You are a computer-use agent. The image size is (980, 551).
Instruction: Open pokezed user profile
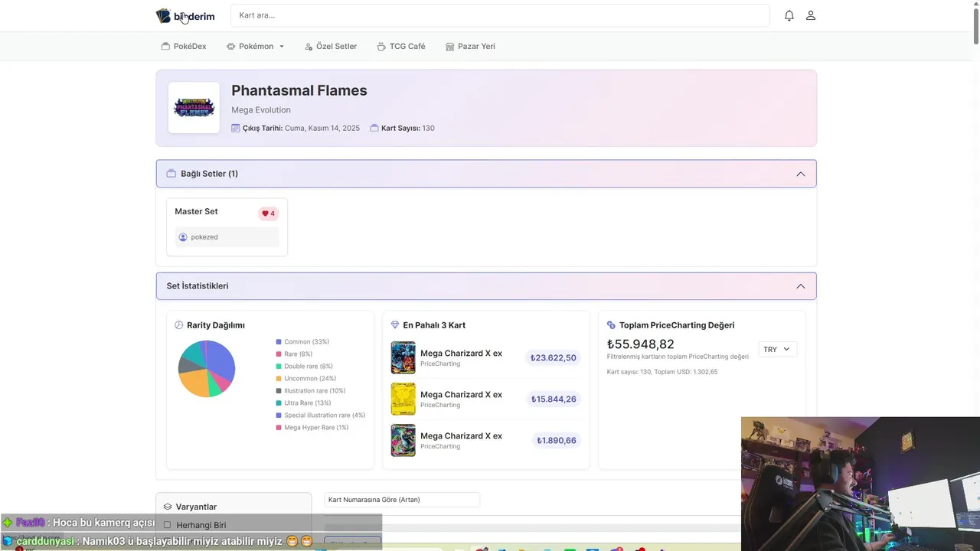(x=204, y=237)
